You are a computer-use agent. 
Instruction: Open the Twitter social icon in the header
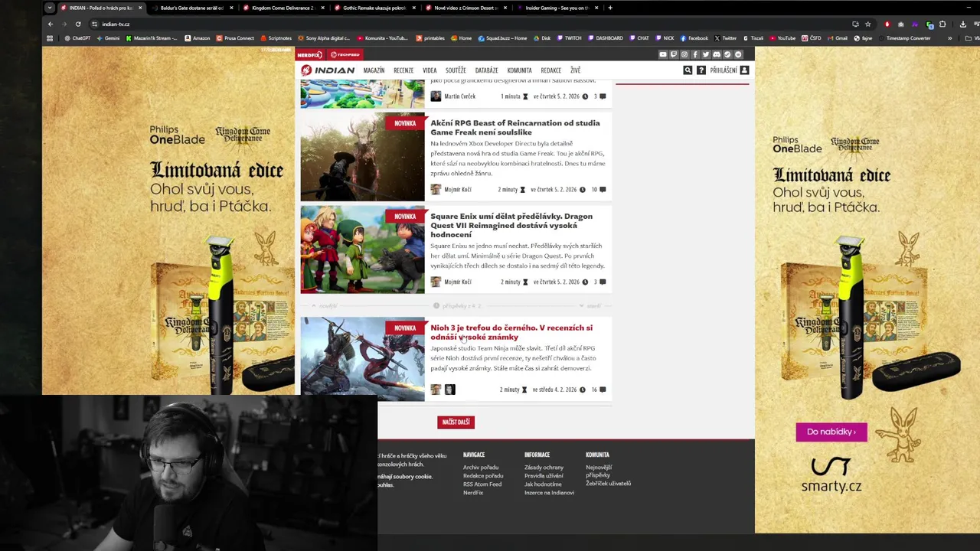coord(706,54)
